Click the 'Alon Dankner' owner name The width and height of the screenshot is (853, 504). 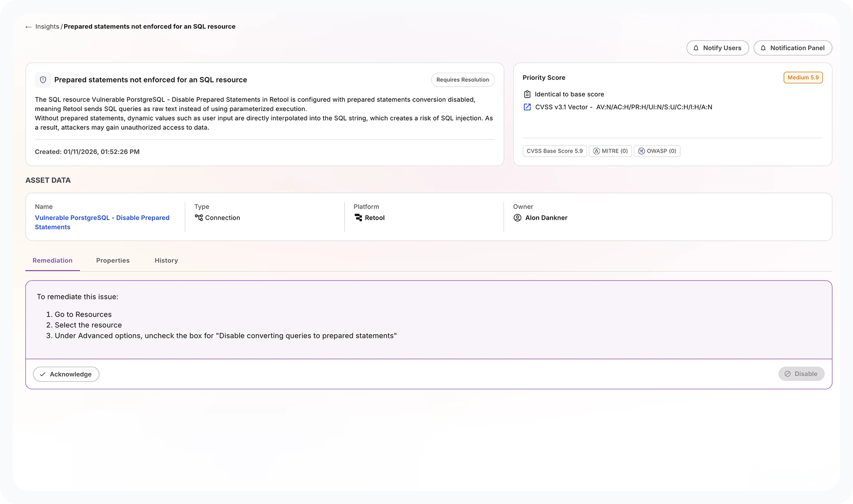tap(546, 218)
